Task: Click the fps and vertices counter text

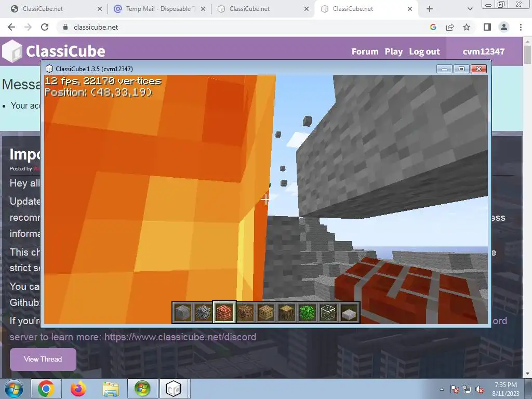Action: tap(103, 81)
